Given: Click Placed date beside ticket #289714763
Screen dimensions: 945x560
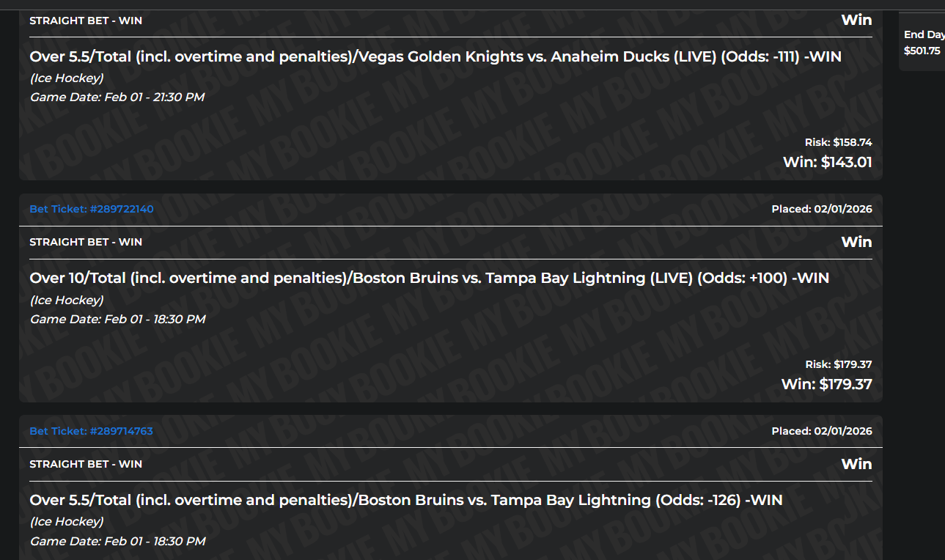Looking at the screenshot, I should (821, 431).
